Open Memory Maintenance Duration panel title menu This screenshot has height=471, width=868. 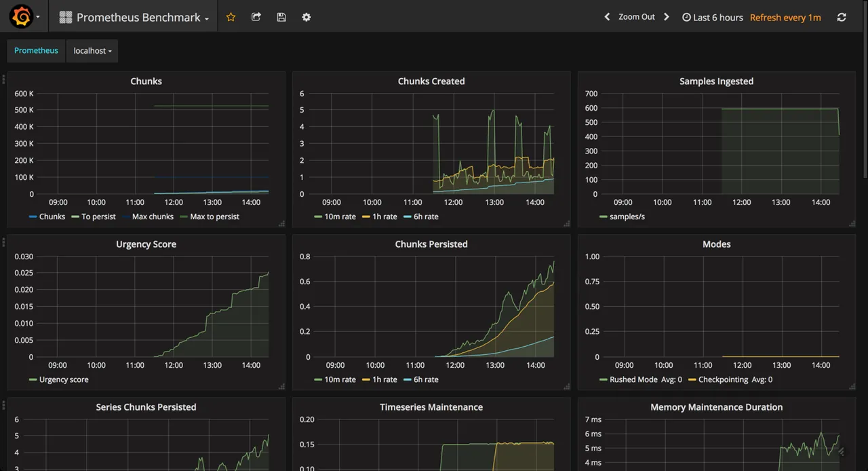tap(716, 407)
